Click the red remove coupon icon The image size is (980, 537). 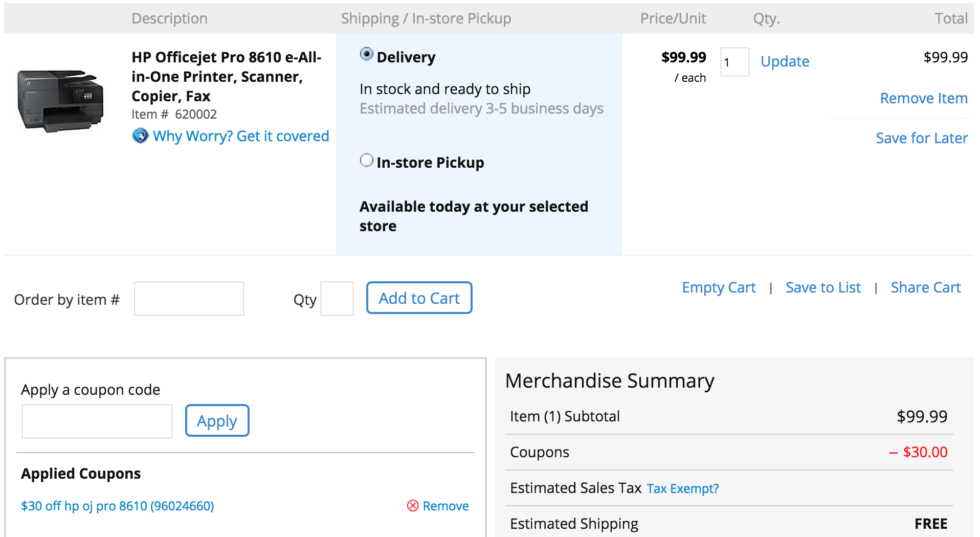pyautogui.click(x=413, y=506)
